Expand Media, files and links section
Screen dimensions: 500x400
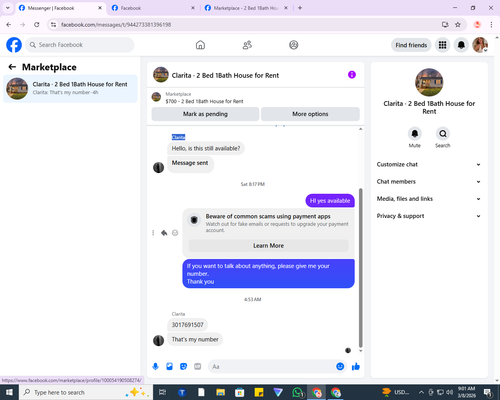[x=429, y=199]
